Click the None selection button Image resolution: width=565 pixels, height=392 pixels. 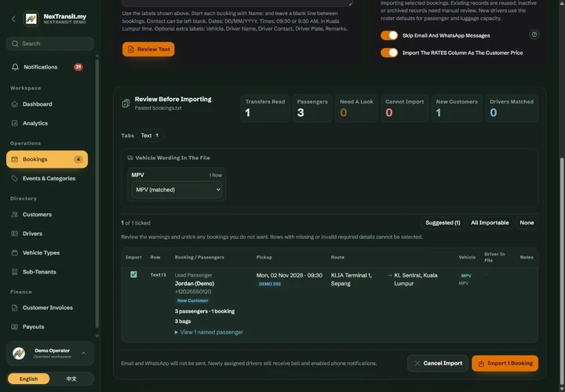[x=527, y=223]
